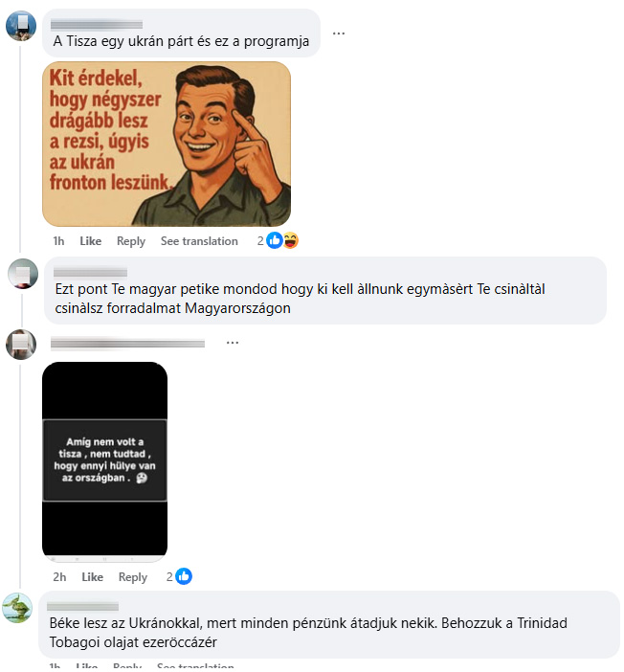This screenshot has width=624, height=672.
Task: Click the thumbs-up reaction icon under the black image
Action: (184, 577)
